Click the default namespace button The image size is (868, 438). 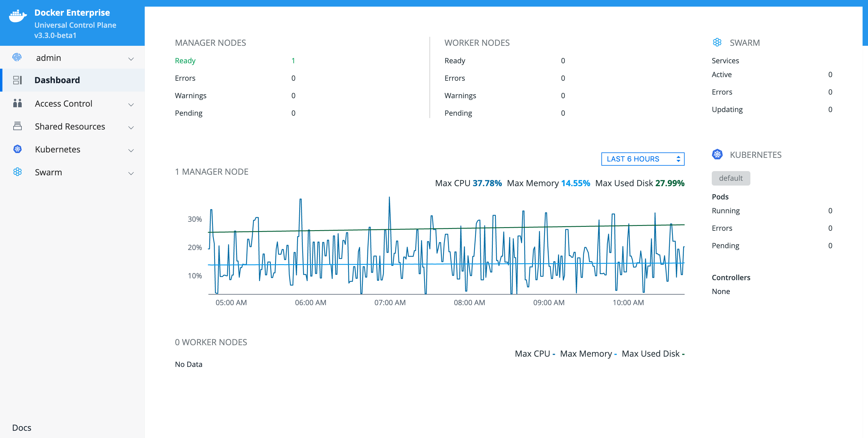(730, 178)
